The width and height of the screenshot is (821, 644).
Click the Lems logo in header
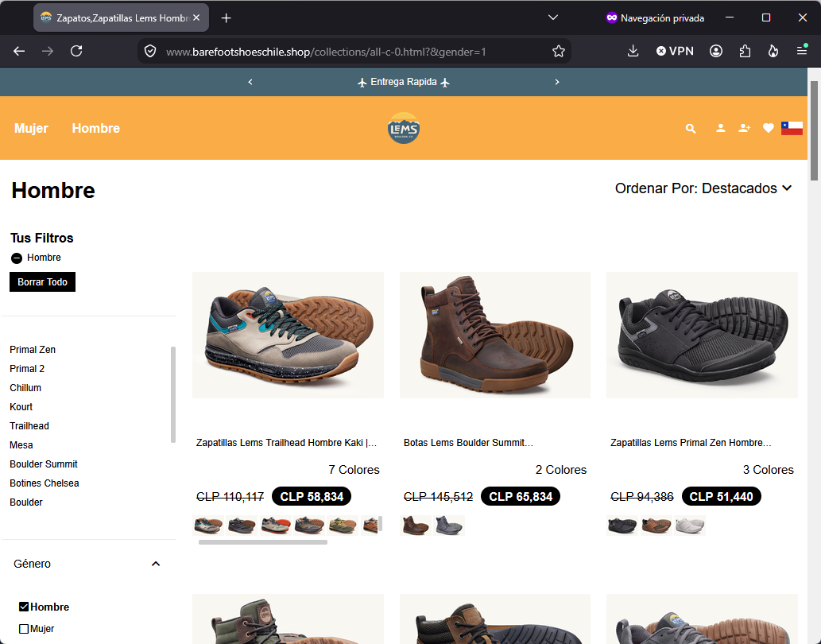tap(404, 128)
